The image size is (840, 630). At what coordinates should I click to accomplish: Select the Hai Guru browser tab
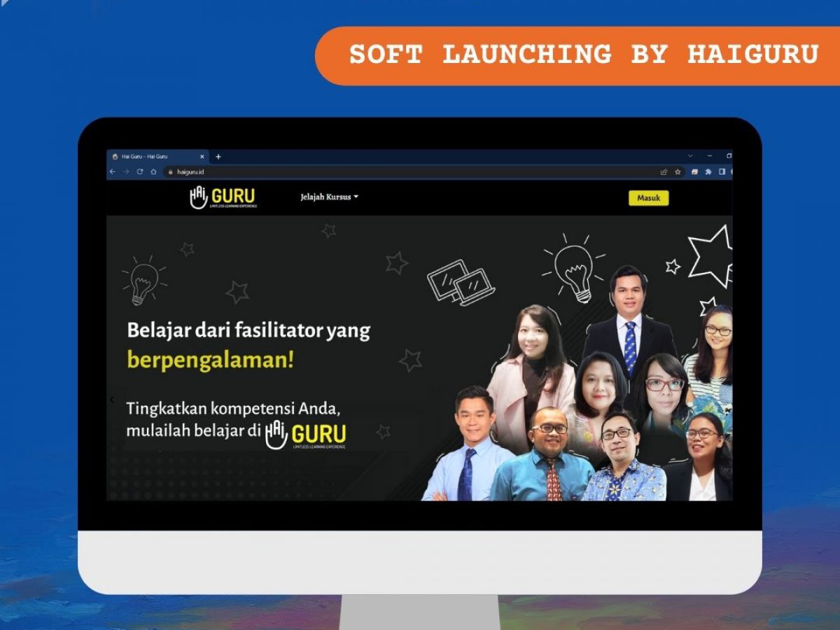pos(158,157)
